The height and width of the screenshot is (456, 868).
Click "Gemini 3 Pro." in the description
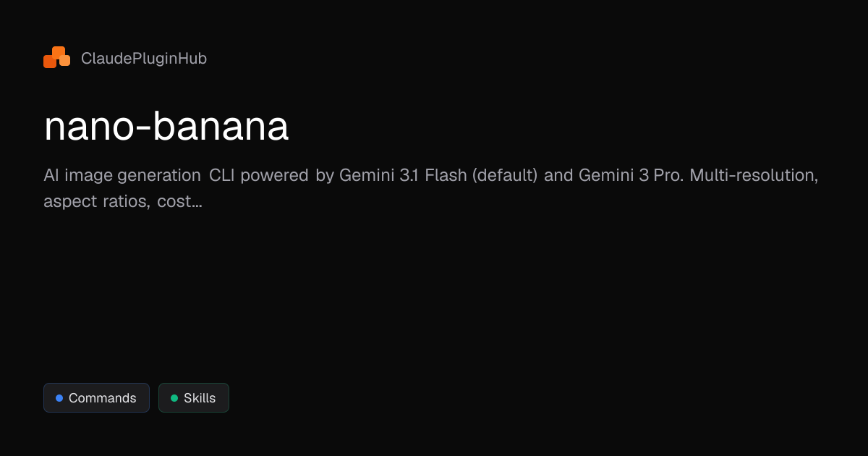coord(631,176)
